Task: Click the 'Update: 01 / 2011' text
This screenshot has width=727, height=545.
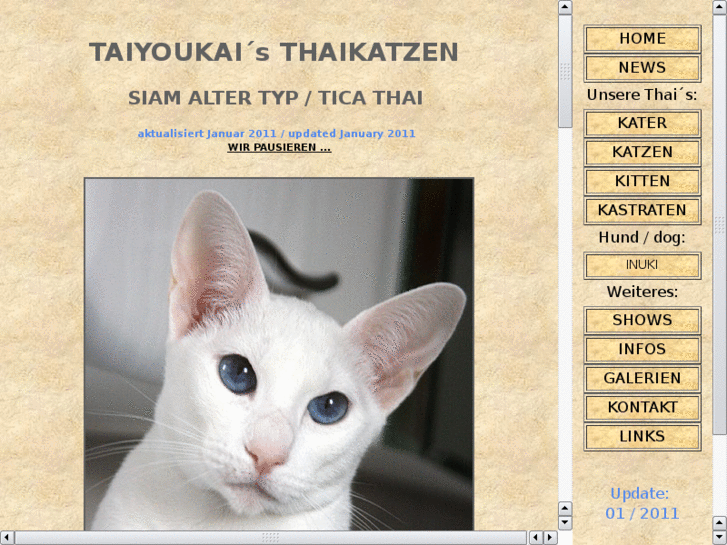Action: [642, 503]
